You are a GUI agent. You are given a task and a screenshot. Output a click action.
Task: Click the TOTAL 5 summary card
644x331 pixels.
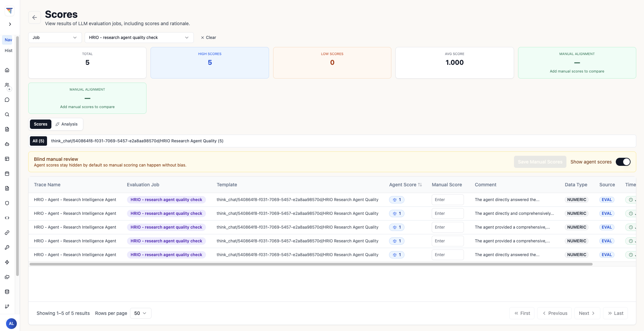[x=87, y=63]
